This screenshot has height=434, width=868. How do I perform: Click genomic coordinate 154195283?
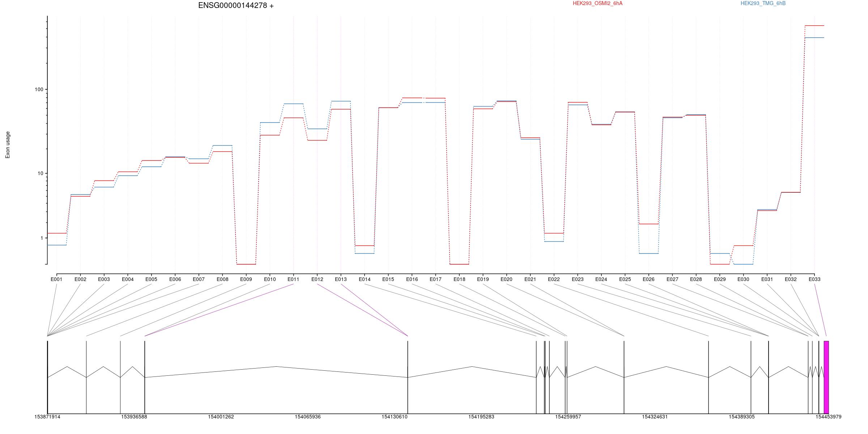481,417
